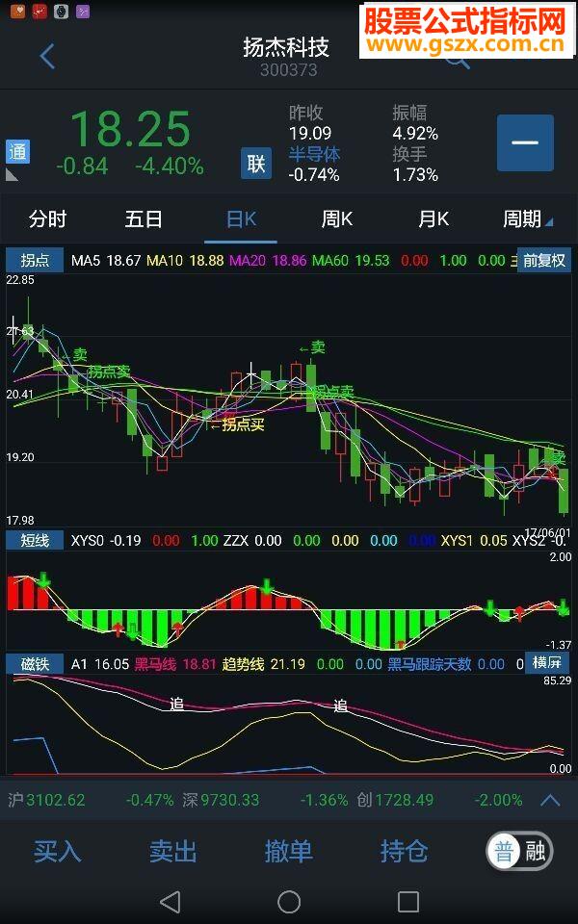578x924 pixels.
Task: Tap the back arrow in the header
Action: [48, 57]
